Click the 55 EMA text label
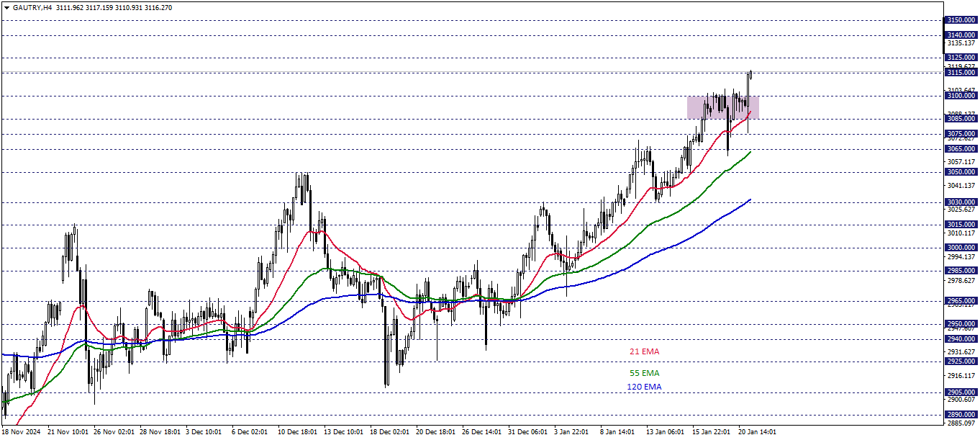The image size is (980, 440). tap(644, 373)
